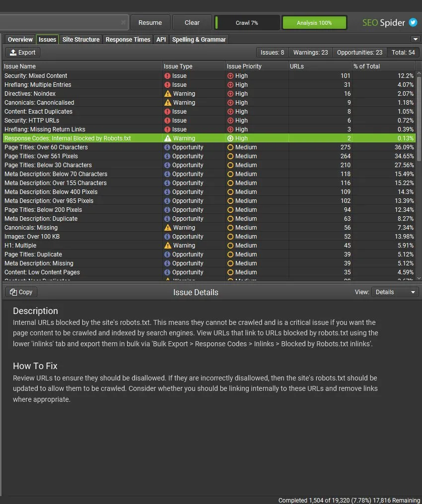Click the High priority icon for Hreflang: Multiple Entries
The height and width of the screenshot is (504, 422).
coord(230,85)
